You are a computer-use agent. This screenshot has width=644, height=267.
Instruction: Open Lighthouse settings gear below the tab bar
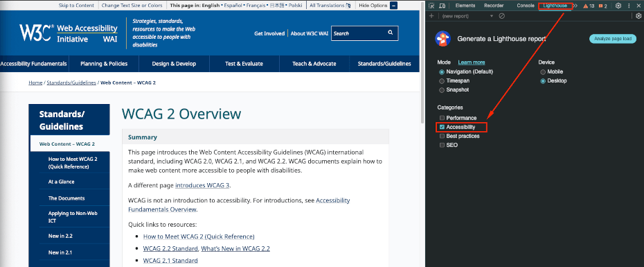(x=638, y=16)
